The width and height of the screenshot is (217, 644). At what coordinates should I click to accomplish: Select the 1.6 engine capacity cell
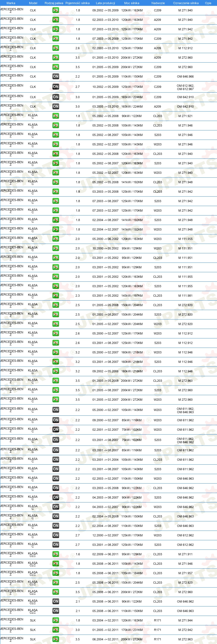[x=78, y=554]
